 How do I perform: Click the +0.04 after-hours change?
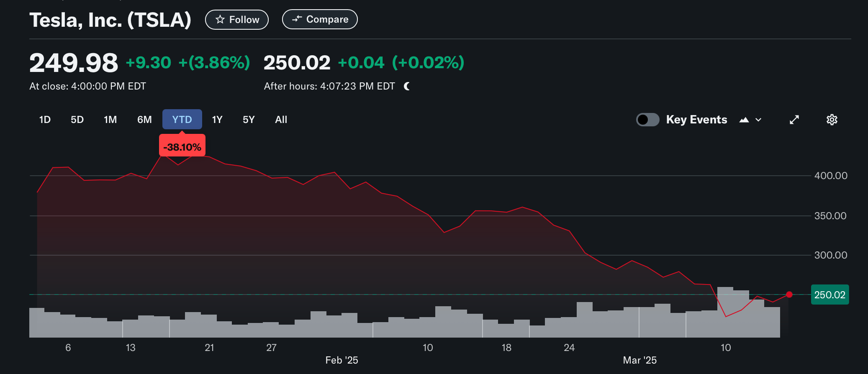pos(361,63)
